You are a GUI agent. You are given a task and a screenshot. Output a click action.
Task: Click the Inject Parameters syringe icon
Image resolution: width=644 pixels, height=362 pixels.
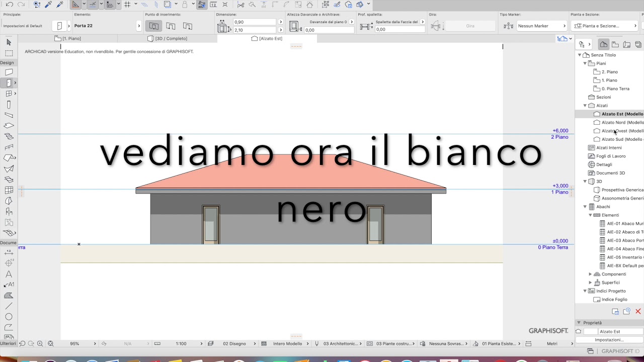tap(60, 5)
